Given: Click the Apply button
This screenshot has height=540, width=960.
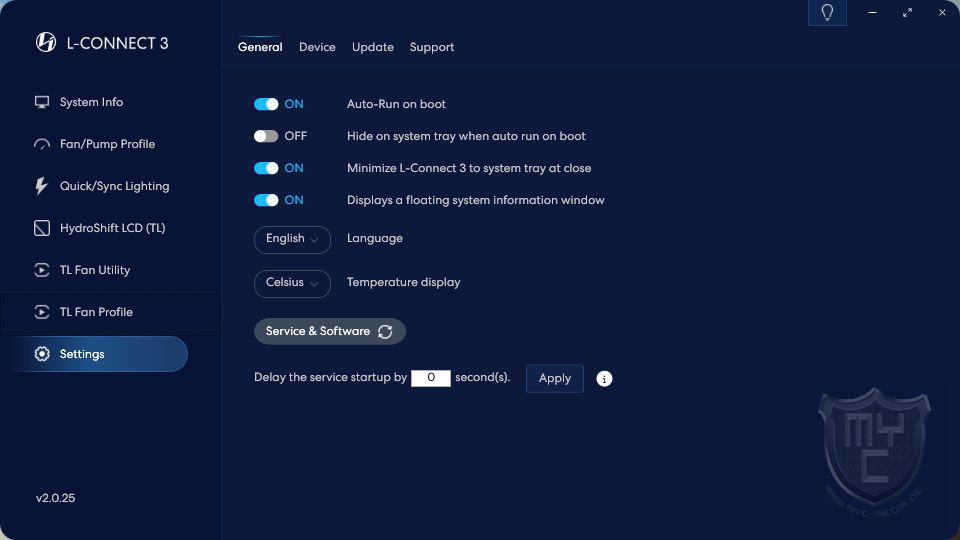Looking at the screenshot, I should point(555,378).
